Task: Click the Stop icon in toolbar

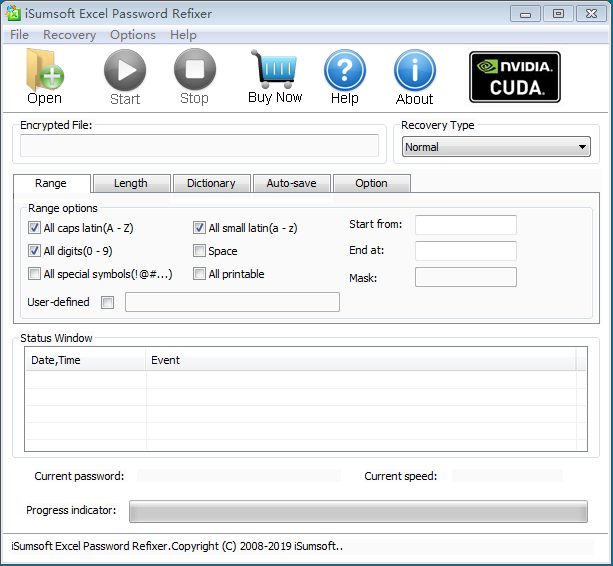Action: point(194,70)
